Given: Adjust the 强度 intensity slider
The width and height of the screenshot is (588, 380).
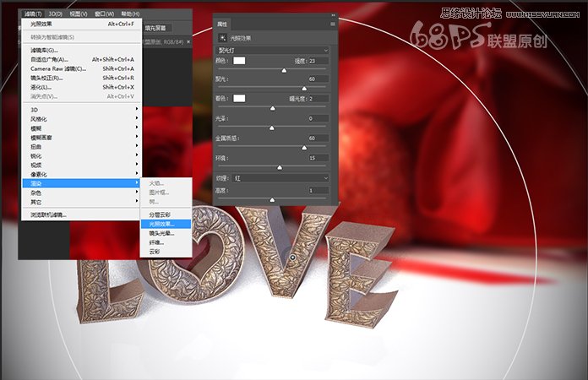Looking at the screenshot, I should (x=284, y=70).
